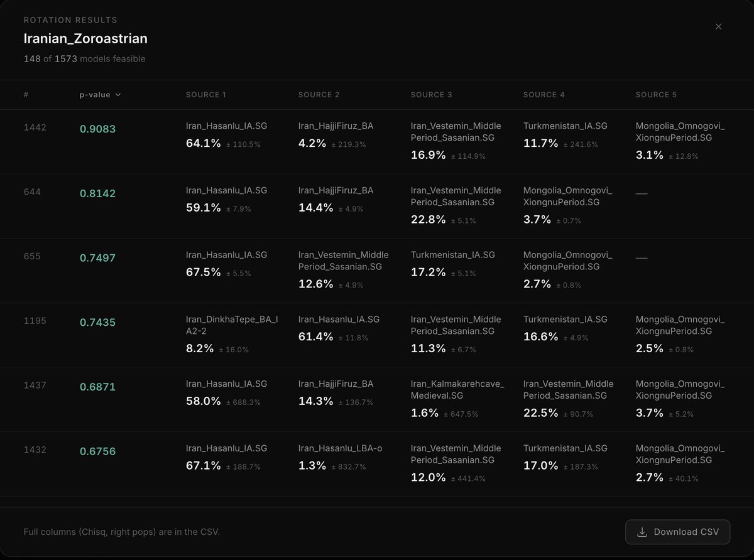Select p-value 0.7497 in row 655
Screen dimensions: 754x560
coord(97,258)
